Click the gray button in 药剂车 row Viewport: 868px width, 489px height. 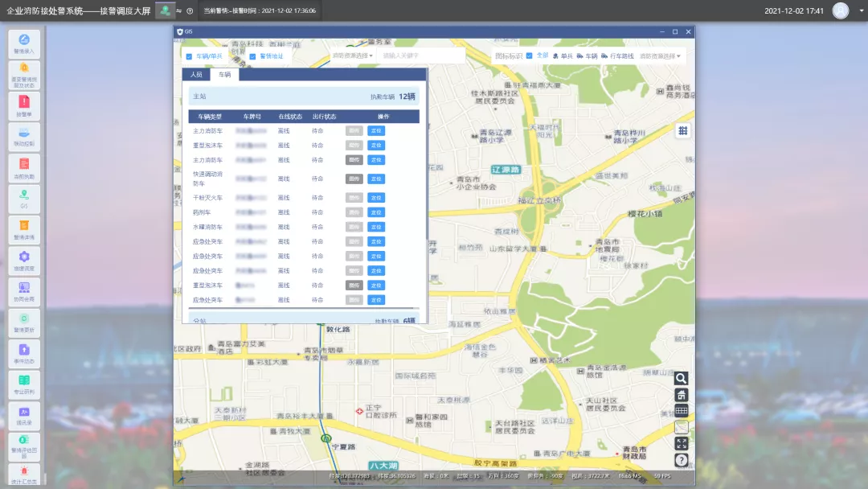(354, 212)
